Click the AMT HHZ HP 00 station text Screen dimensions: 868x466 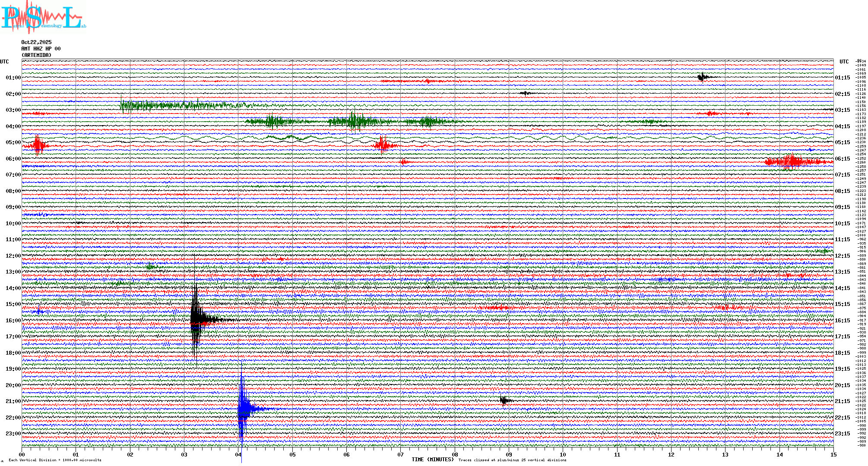(41, 49)
